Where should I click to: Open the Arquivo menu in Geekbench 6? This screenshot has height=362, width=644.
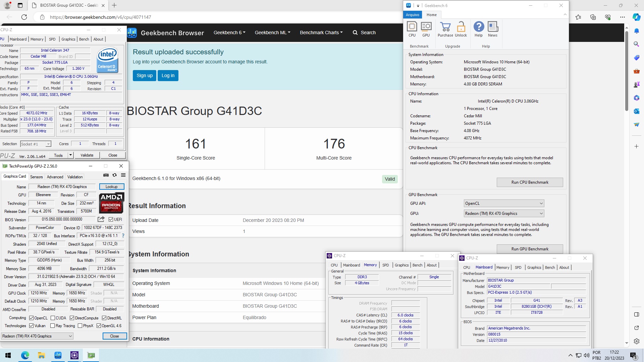413,15
